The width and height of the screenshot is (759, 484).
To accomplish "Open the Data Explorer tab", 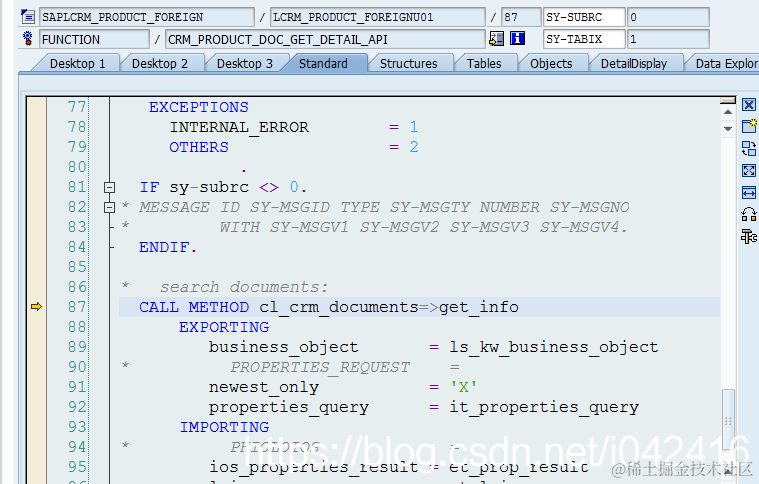I will tap(725, 64).
